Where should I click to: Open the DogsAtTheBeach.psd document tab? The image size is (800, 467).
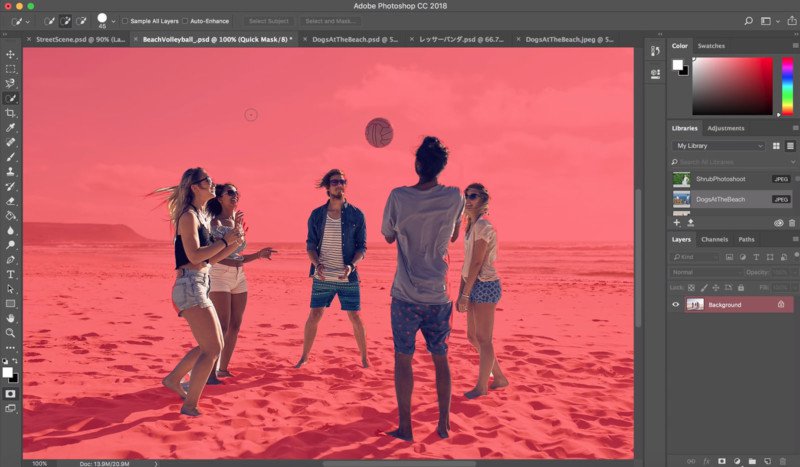[355, 39]
